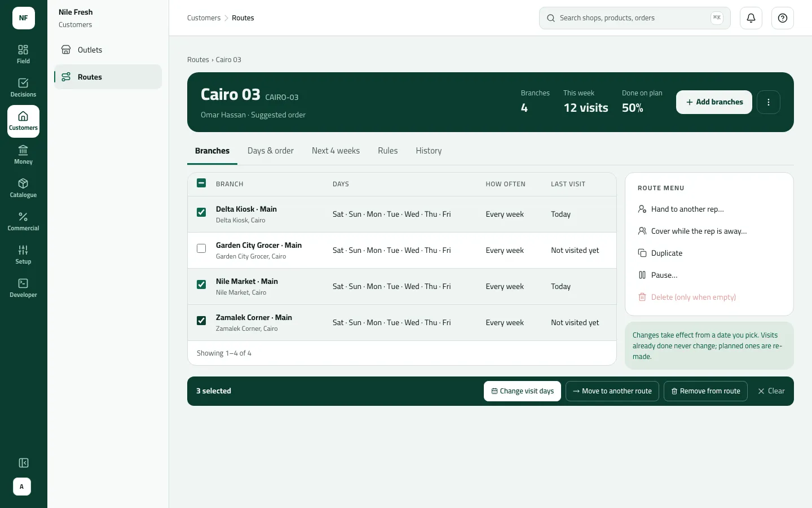
Task: Check the Garden City Grocer row checkbox
Action: pyautogui.click(x=201, y=248)
